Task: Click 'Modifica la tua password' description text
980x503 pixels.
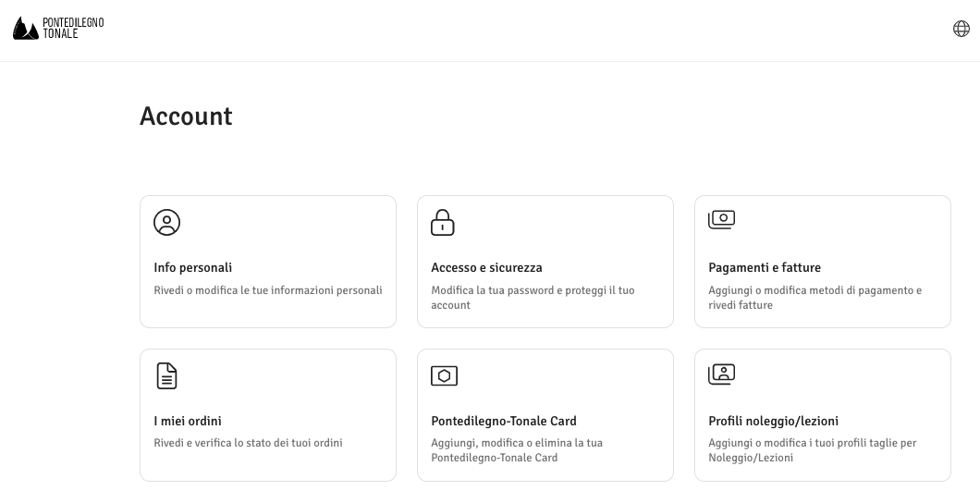Action: [x=533, y=298]
